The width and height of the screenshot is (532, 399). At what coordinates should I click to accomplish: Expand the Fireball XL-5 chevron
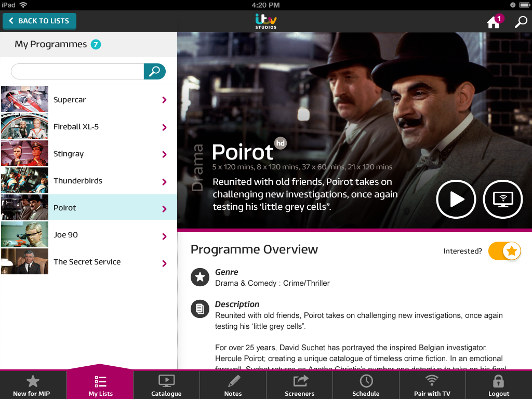click(x=165, y=127)
